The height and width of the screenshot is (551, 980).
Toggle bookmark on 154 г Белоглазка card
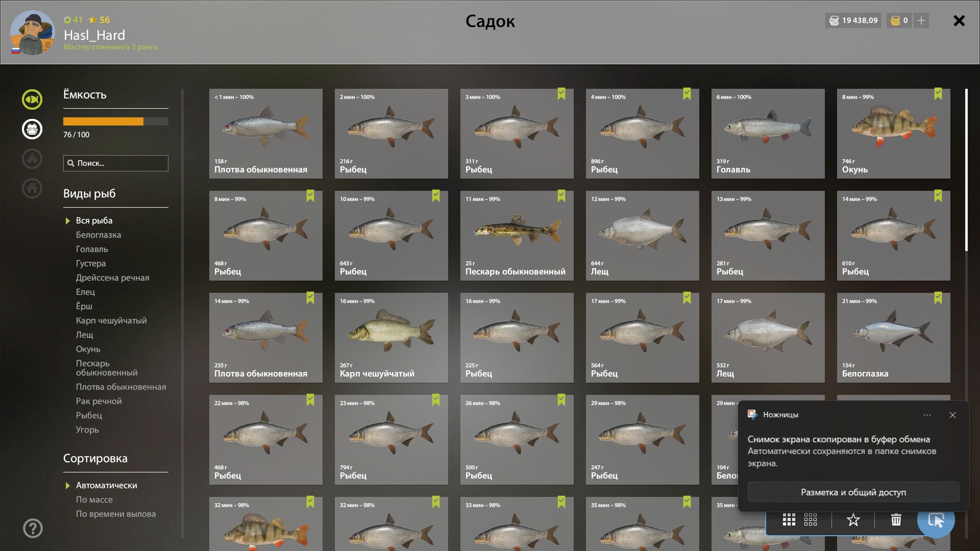(x=938, y=298)
